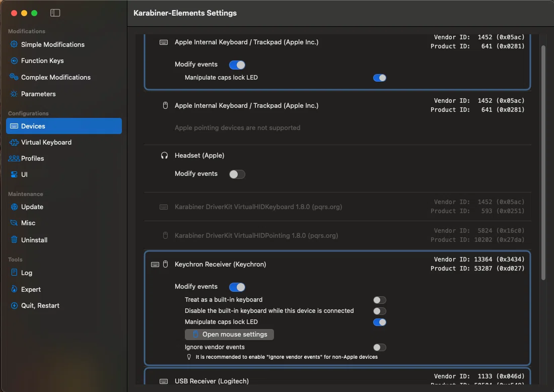Click the Headset (Apple) device name
The width and height of the screenshot is (554, 392).
[199, 156]
